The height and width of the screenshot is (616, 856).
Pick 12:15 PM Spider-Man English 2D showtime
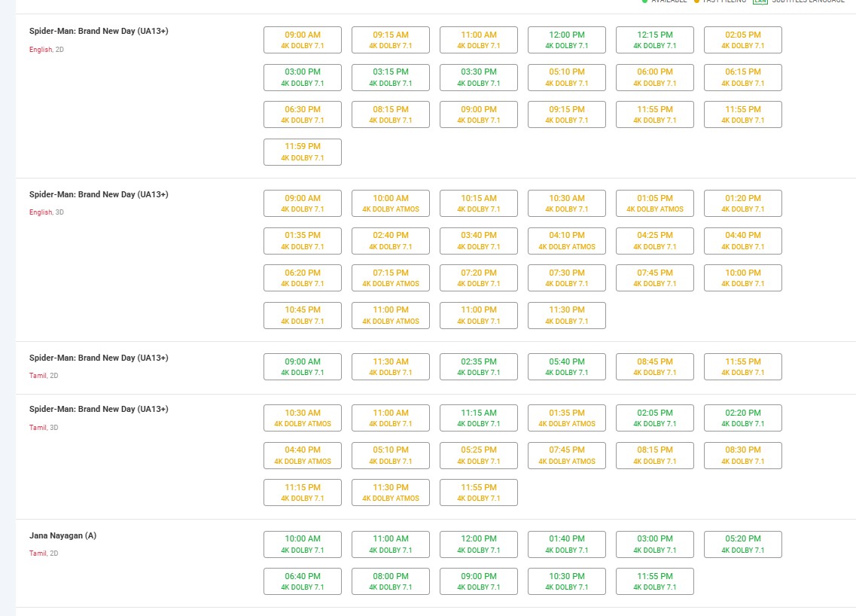pyautogui.click(x=654, y=40)
